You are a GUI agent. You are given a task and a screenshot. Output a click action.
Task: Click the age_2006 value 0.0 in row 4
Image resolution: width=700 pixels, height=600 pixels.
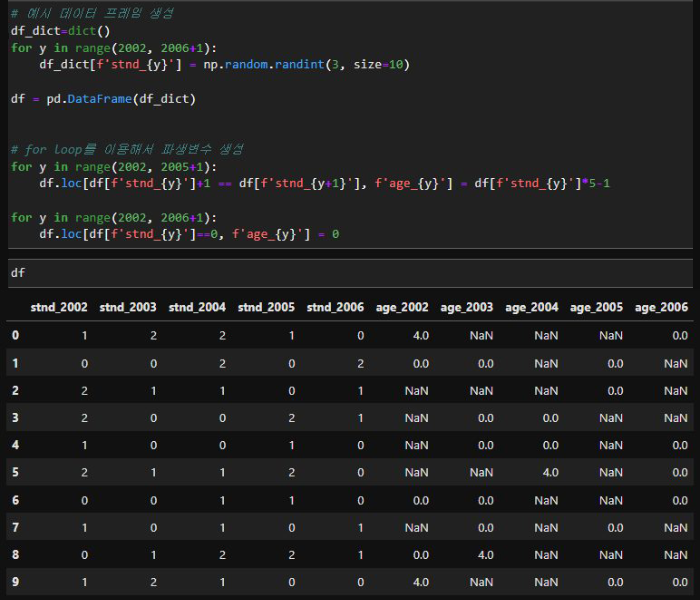click(680, 445)
